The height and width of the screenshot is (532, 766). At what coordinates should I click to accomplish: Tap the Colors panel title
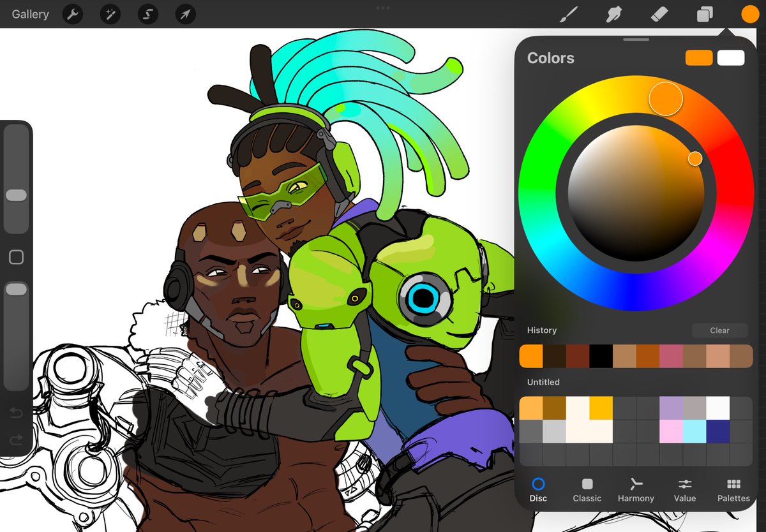coord(551,58)
